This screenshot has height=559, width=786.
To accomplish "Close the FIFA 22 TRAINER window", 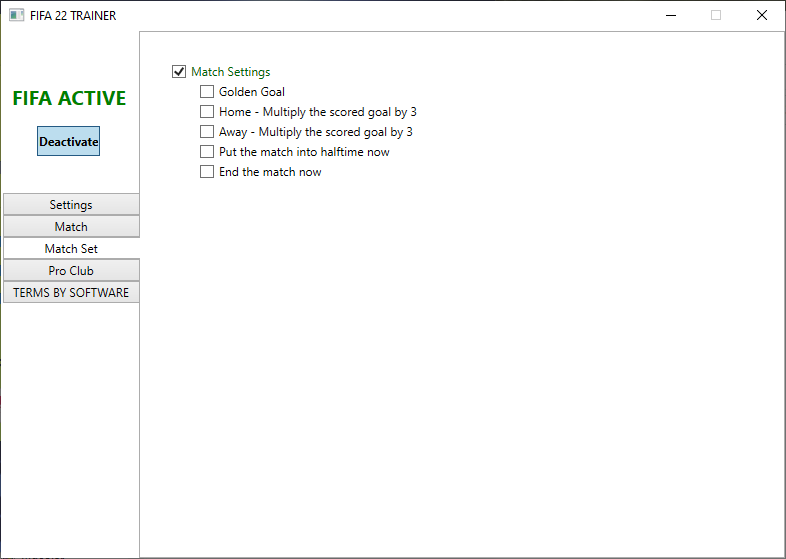I will tap(761, 15).
